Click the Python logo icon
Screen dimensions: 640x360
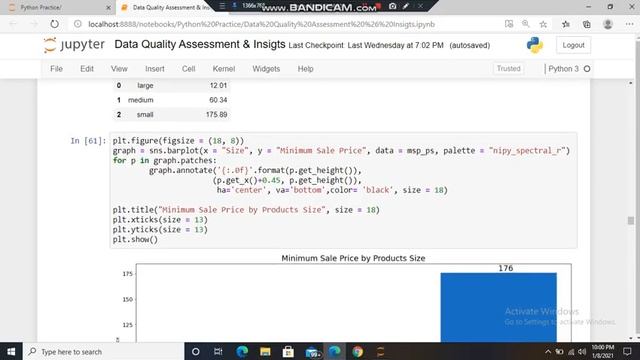coord(534,45)
